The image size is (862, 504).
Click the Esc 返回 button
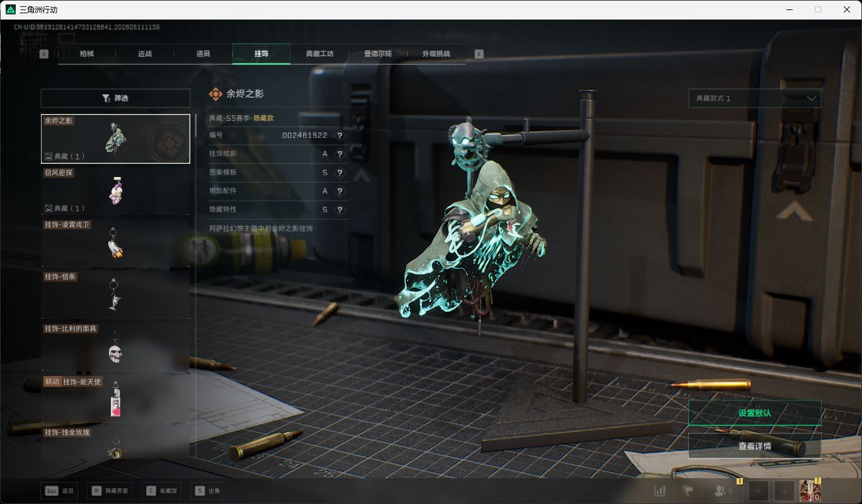(x=60, y=491)
